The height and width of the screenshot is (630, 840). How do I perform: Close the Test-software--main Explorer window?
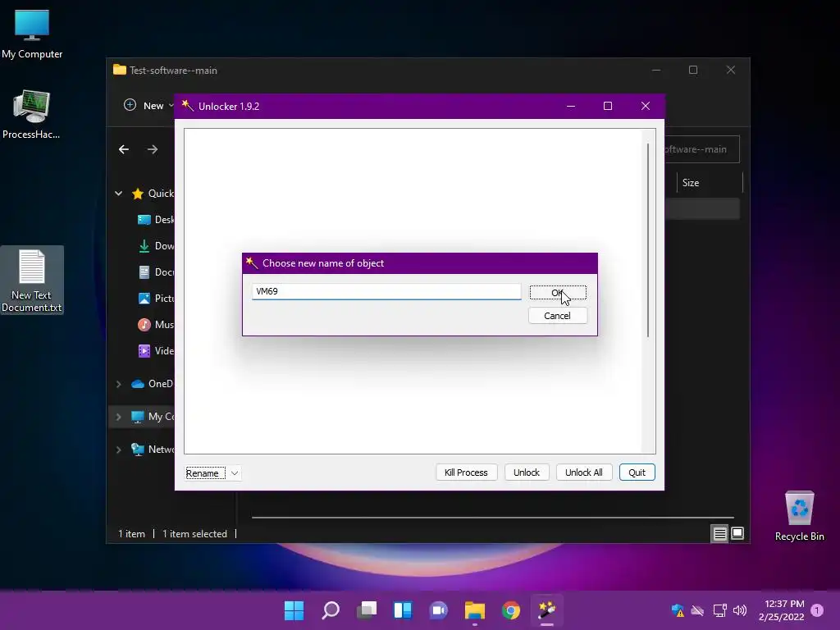coord(731,71)
